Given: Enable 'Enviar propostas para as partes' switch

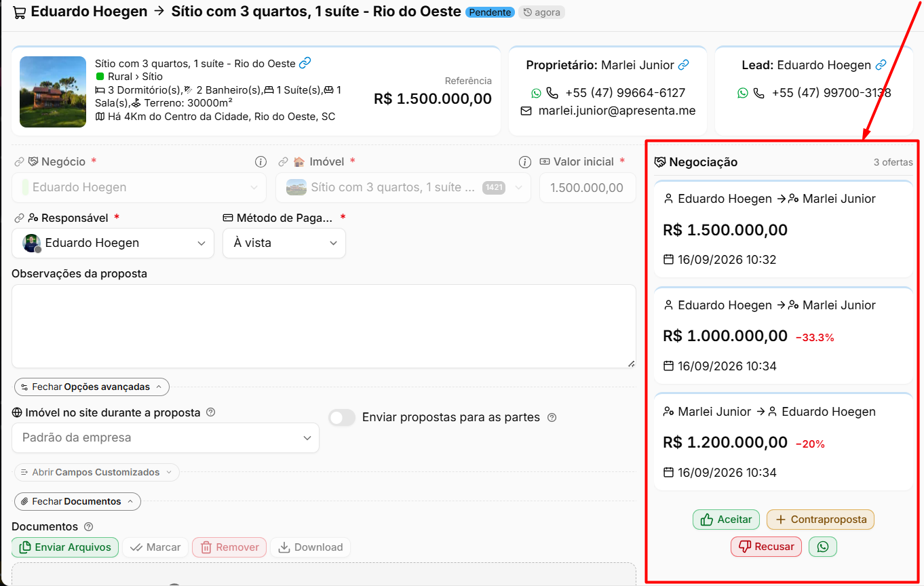Looking at the screenshot, I should coord(342,418).
